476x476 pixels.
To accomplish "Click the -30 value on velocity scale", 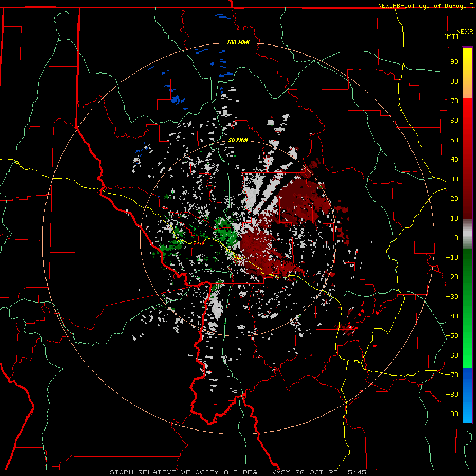I will [452, 297].
